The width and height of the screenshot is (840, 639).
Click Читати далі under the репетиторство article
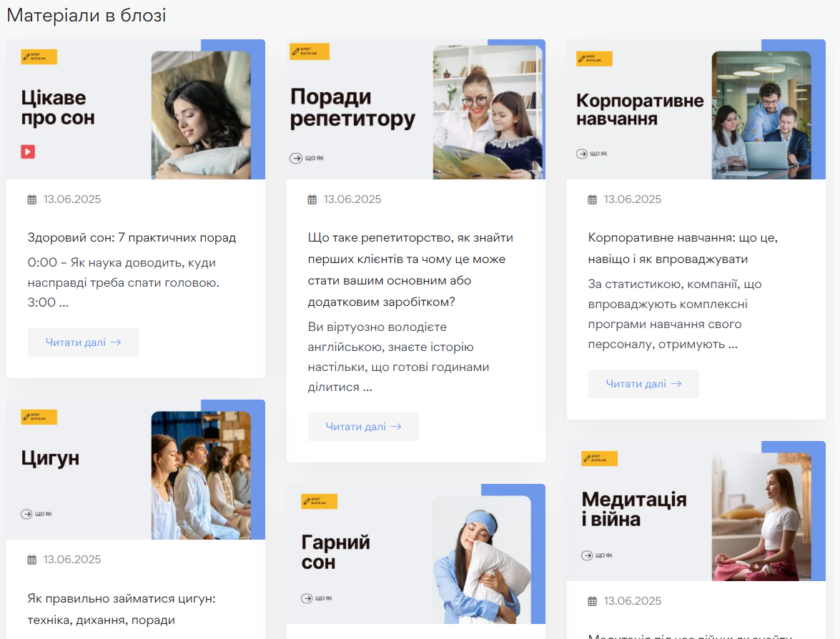pyautogui.click(x=363, y=427)
